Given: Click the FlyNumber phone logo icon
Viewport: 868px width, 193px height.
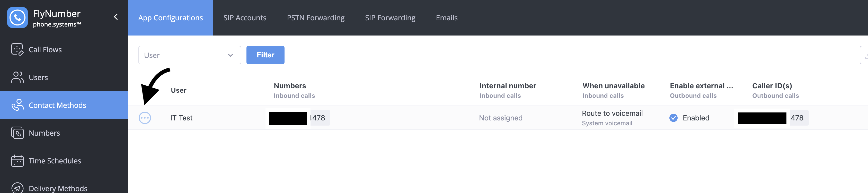Looking at the screenshot, I should point(17,17).
